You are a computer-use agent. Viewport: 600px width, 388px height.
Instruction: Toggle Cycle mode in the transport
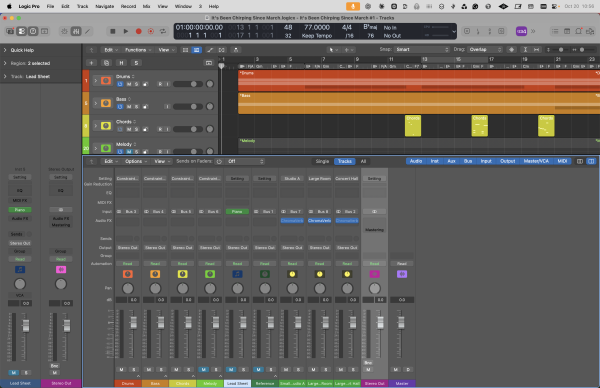(x=163, y=31)
